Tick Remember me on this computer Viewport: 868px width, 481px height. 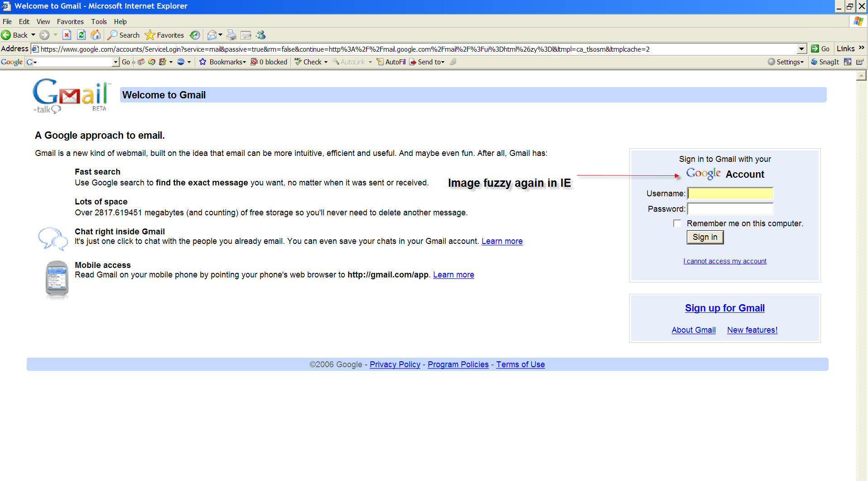tap(677, 223)
